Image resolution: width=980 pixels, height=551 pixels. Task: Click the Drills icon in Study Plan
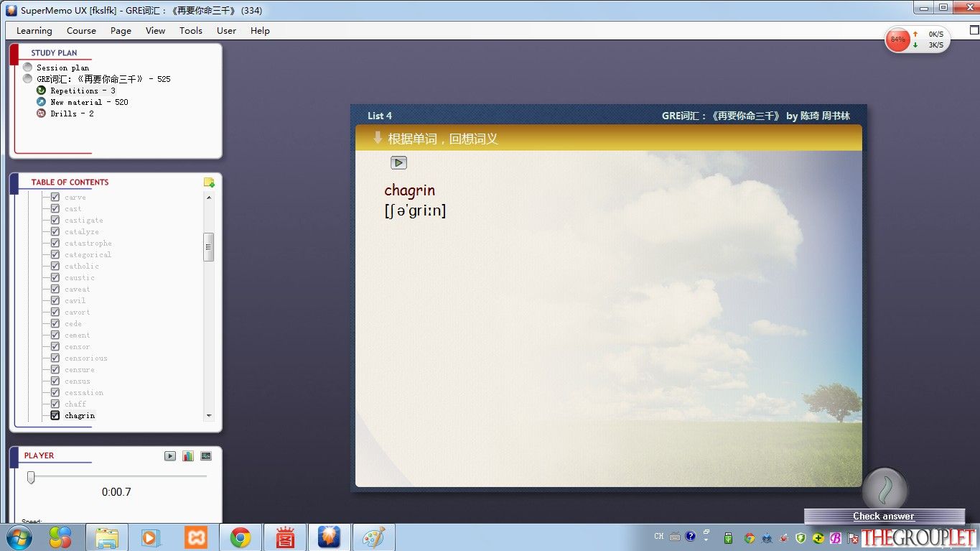tap(42, 114)
